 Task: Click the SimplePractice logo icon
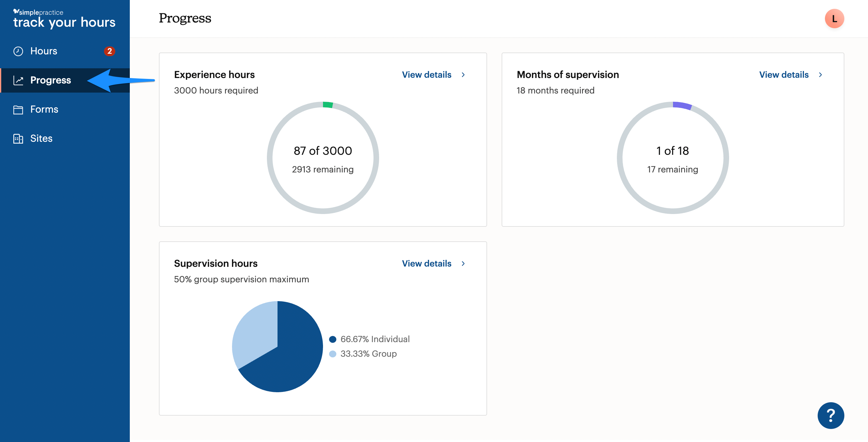click(x=17, y=11)
